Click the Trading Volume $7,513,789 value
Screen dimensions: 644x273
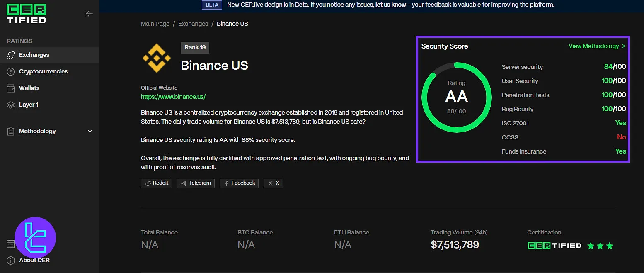455,245
